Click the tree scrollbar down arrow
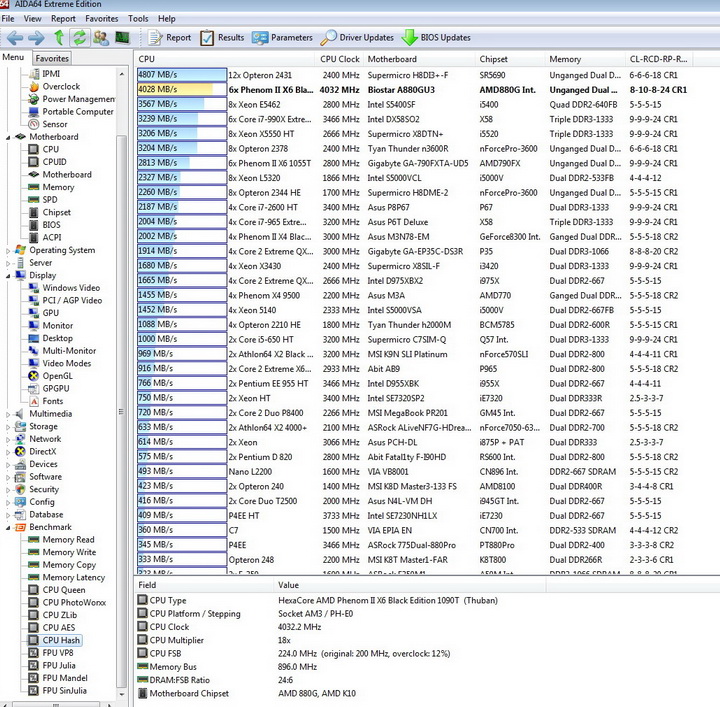 click(122, 695)
